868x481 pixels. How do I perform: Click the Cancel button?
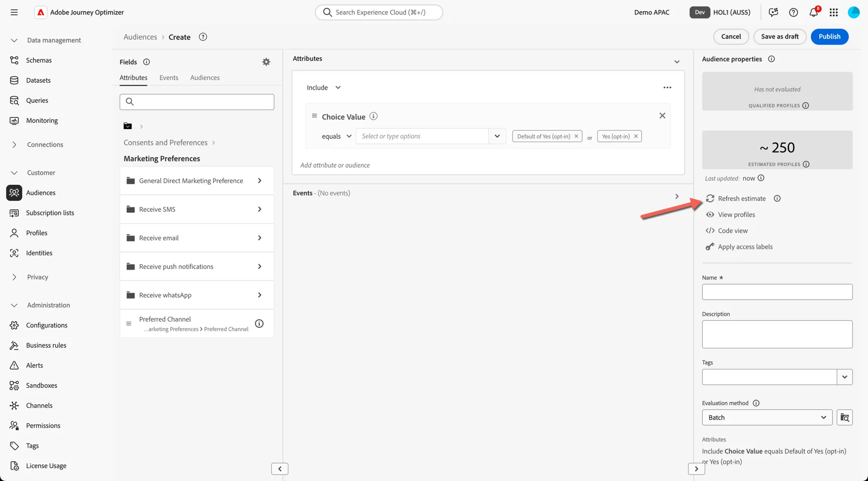click(x=731, y=36)
